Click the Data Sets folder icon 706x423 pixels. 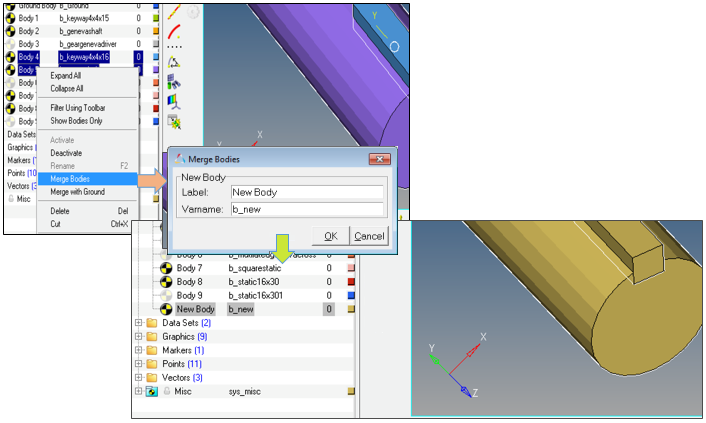(152, 323)
